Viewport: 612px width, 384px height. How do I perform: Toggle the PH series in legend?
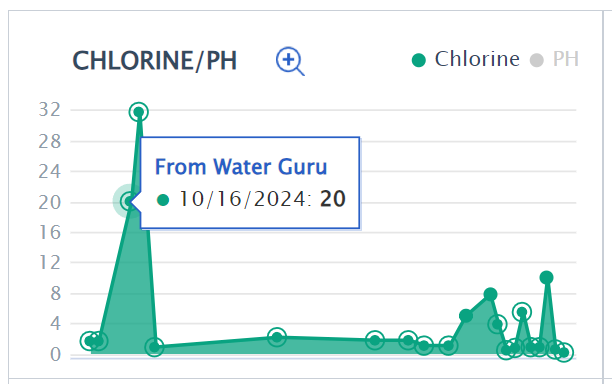(554, 59)
